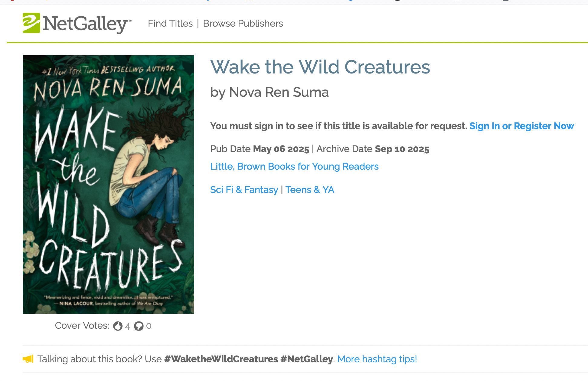Vote thumbs down on the cover

click(139, 326)
